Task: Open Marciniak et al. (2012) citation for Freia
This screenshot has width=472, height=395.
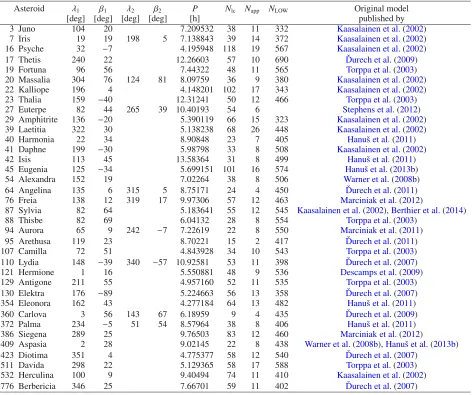Action: [381, 200]
